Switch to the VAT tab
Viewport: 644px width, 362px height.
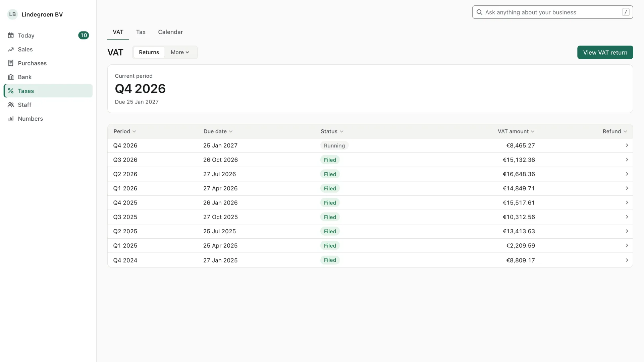coord(118,32)
